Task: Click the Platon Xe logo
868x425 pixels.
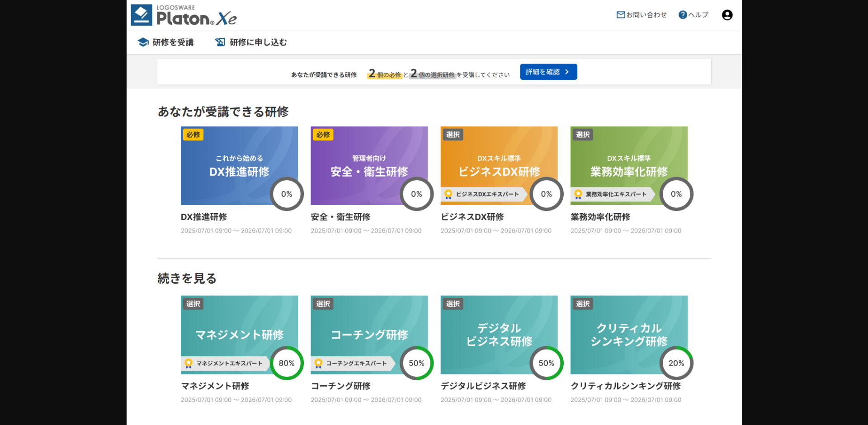Action: [x=183, y=14]
